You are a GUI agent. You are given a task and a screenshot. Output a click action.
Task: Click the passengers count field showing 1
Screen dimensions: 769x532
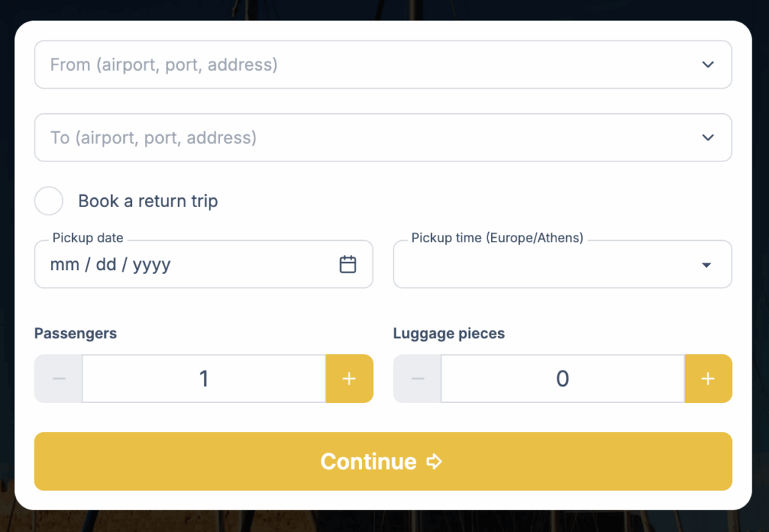point(204,379)
